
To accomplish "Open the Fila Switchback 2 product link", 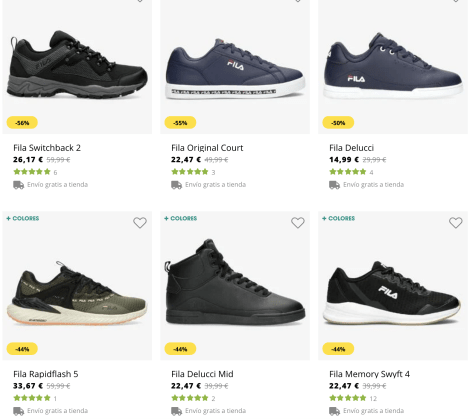I will (x=47, y=148).
